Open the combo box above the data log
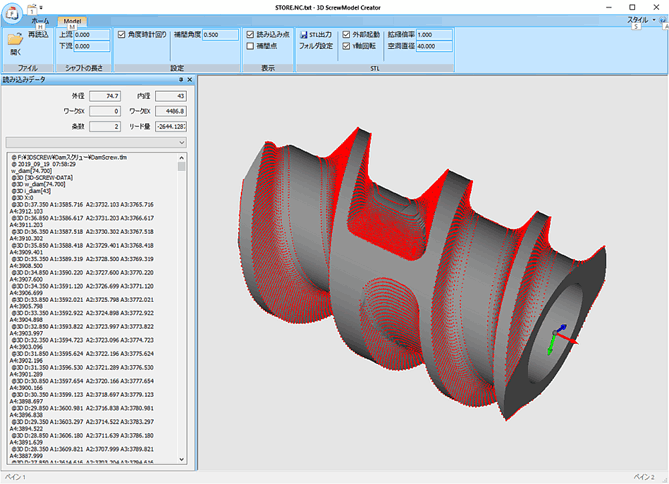The height and width of the screenshot is (484, 669). coord(181,143)
